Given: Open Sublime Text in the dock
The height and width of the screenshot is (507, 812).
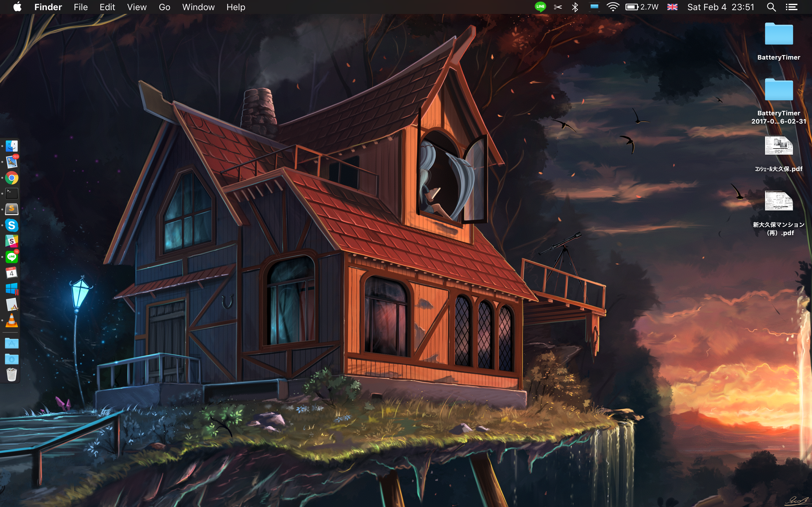Looking at the screenshot, I should 12,209.
